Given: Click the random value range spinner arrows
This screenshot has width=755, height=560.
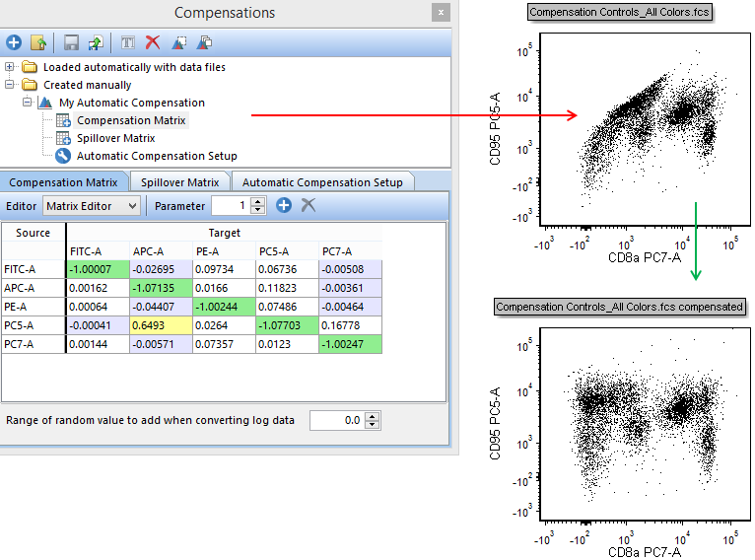Looking at the screenshot, I should 373,420.
